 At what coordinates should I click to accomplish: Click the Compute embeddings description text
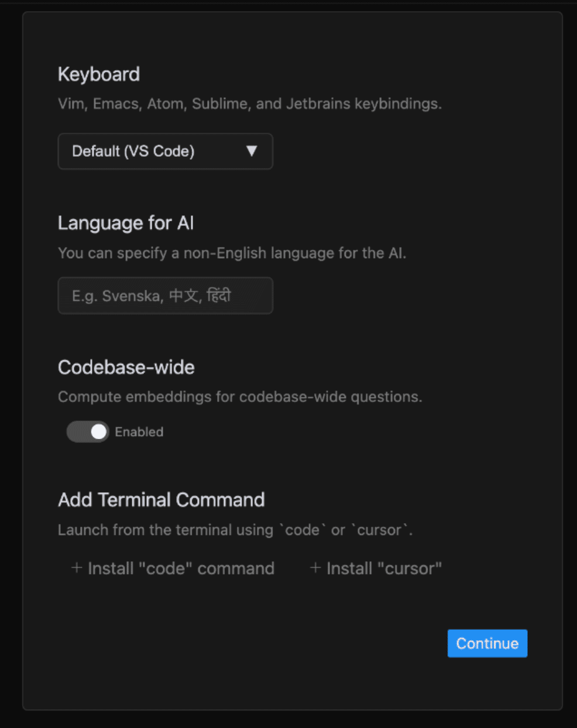point(240,397)
